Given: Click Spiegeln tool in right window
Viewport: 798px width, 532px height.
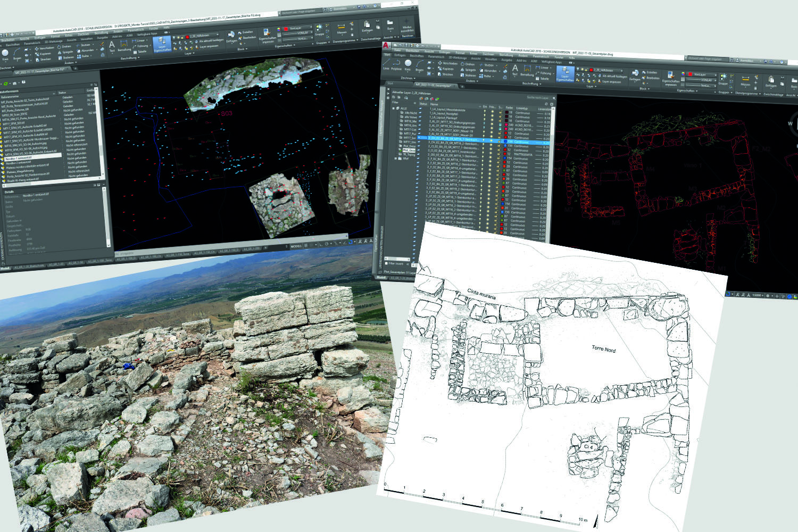Looking at the screenshot, I should (x=468, y=70).
